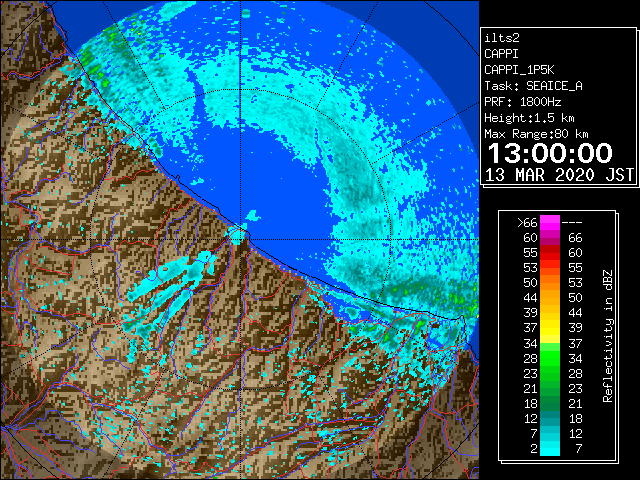Select the orange swatch in the 44–50 row

click(550, 298)
